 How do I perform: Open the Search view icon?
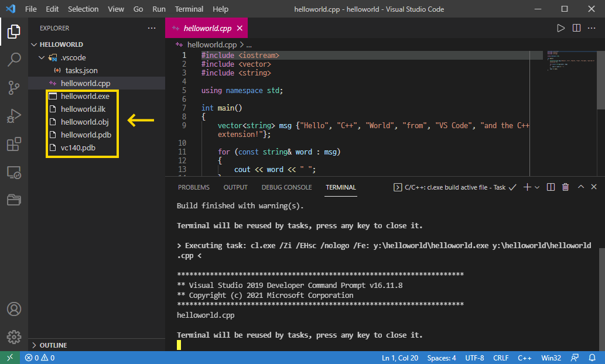click(x=14, y=59)
